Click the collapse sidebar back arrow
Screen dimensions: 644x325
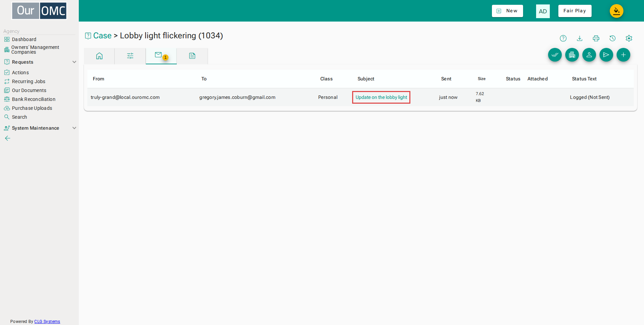pyautogui.click(x=8, y=138)
